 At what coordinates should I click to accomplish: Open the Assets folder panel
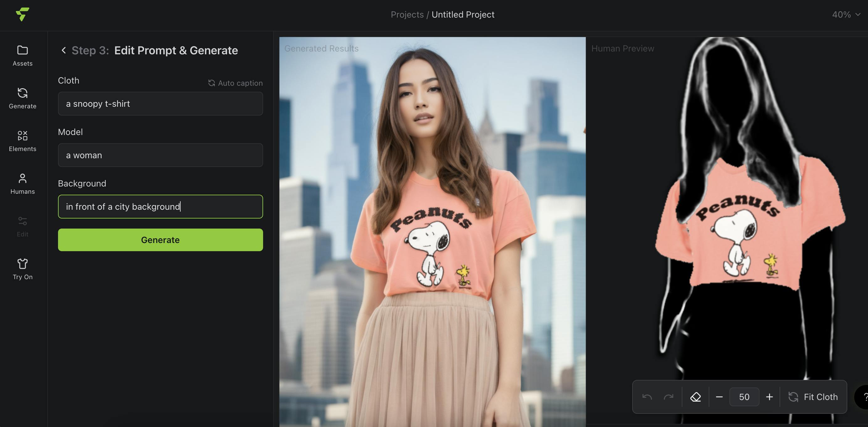[23, 55]
